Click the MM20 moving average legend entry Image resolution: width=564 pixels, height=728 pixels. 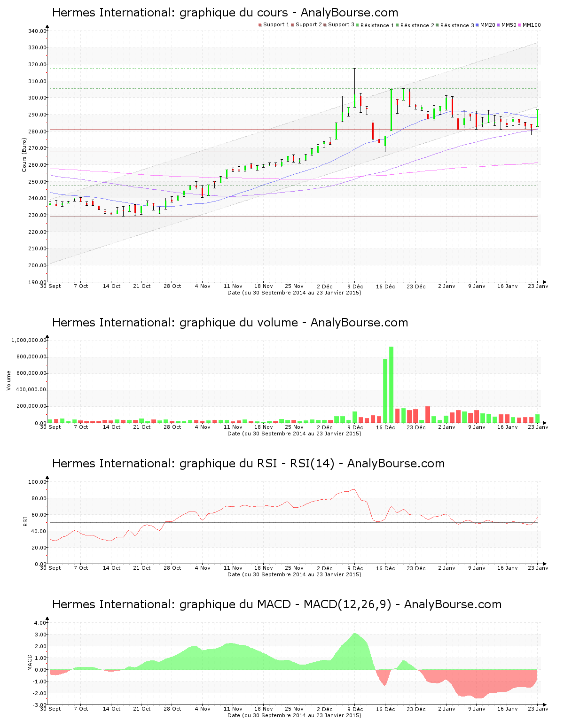(486, 25)
